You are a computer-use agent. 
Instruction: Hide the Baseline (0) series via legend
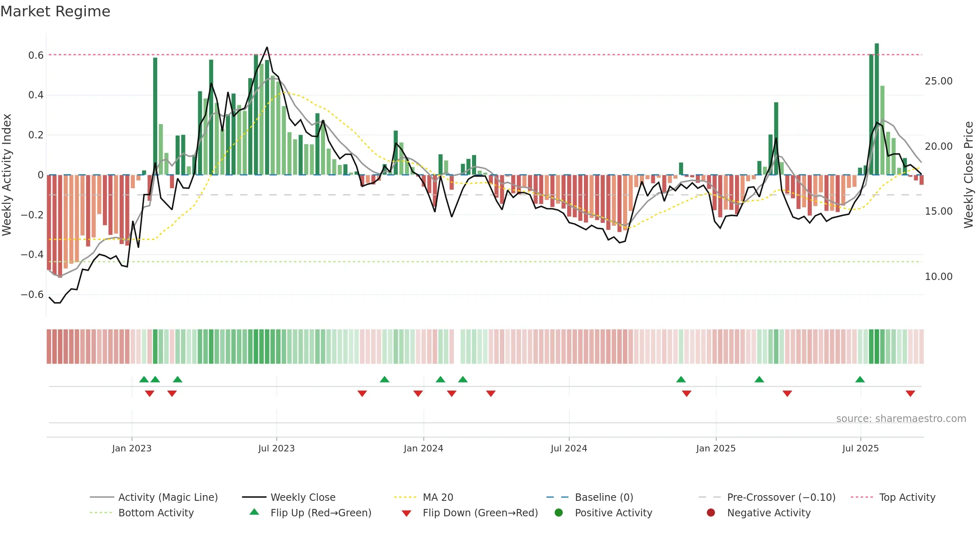pyautogui.click(x=590, y=497)
